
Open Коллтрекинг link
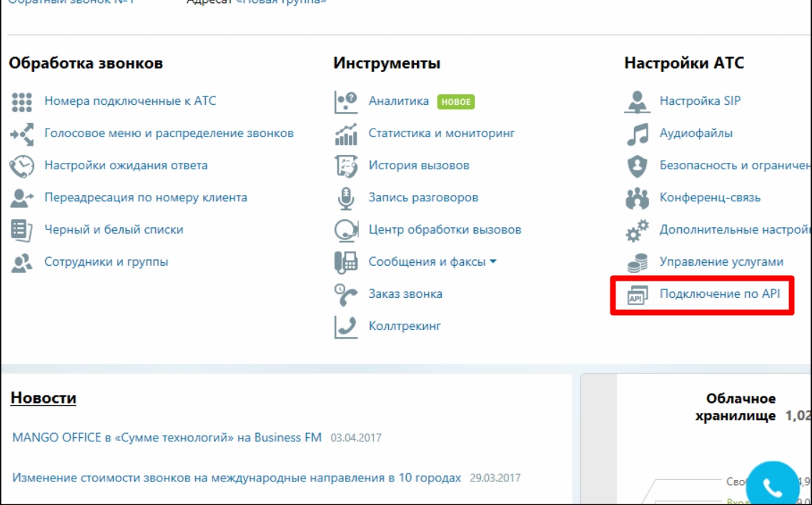pos(405,326)
